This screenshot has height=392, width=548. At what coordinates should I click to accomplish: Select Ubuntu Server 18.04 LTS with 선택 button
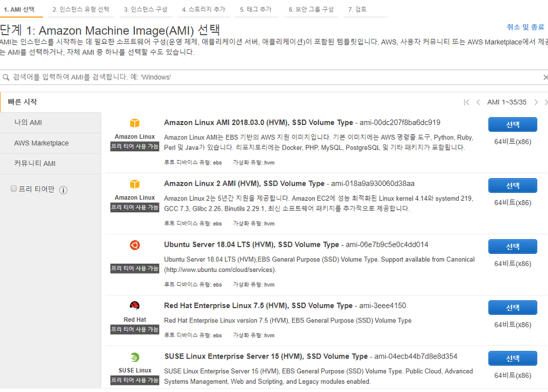512,247
